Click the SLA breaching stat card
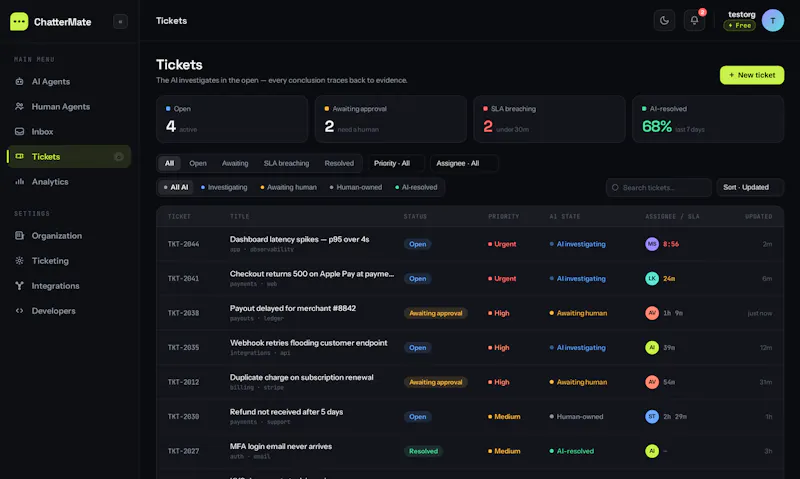The image size is (800, 479). coord(549,119)
